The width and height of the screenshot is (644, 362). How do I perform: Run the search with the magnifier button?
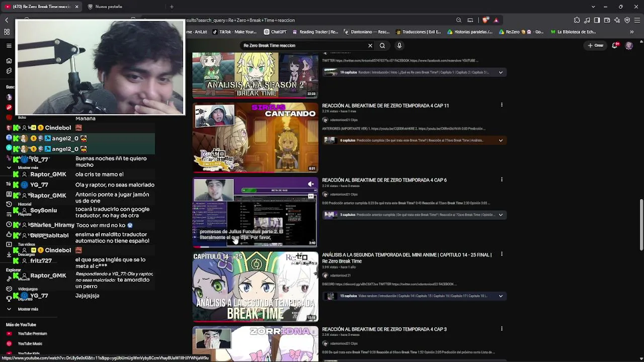tap(382, 46)
